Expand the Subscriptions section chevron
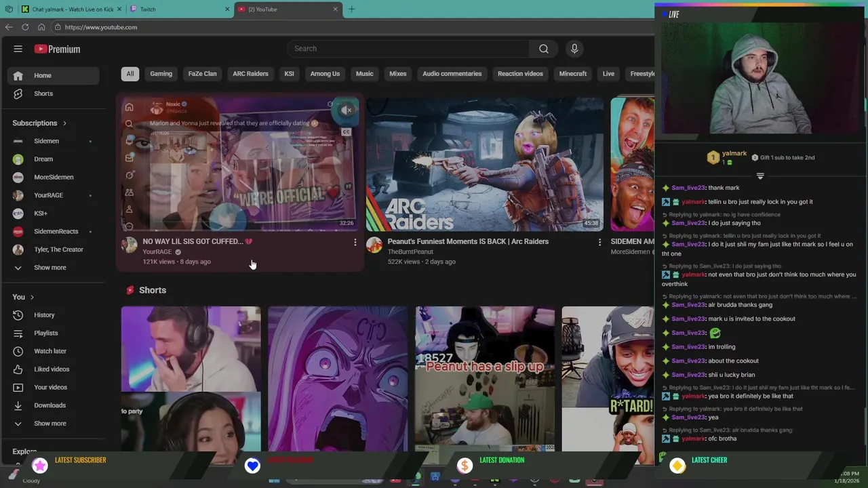The width and height of the screenshot is (868, 488). tap(64, 123)
